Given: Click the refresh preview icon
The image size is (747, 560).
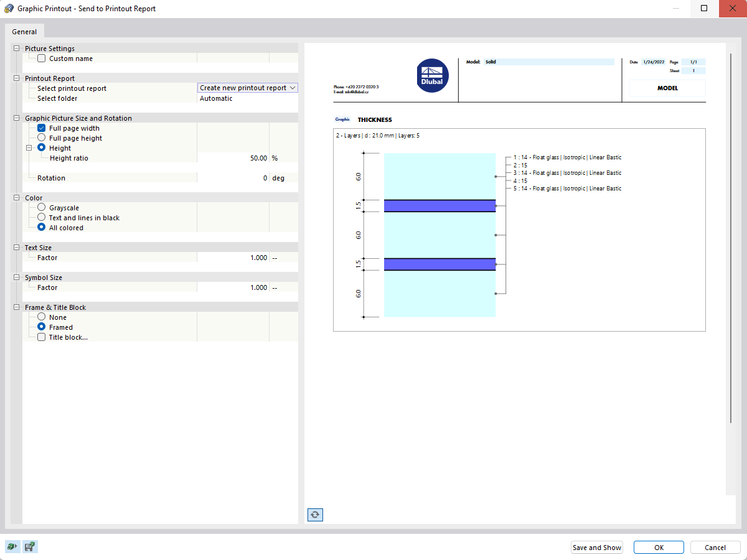Looking at the screenshot, I should pyautogui.click(x=315, y=515).
